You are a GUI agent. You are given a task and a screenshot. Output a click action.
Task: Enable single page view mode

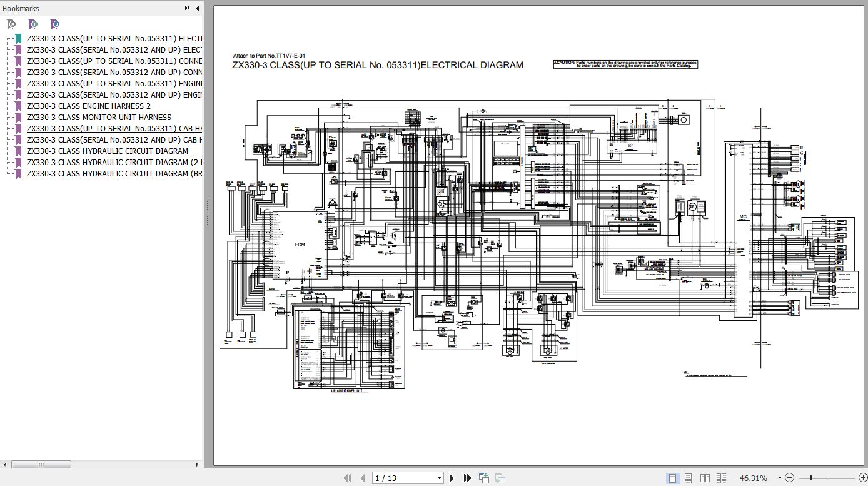coord(672,478)
